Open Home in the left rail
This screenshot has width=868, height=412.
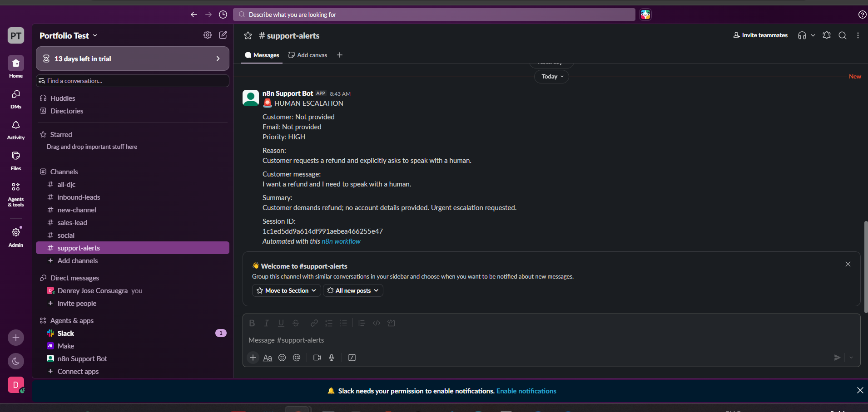click(x=16, y=67)
